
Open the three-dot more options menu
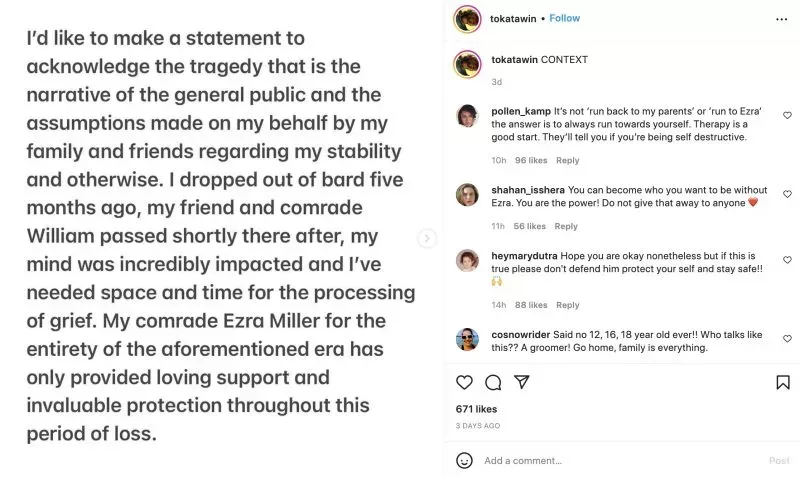pyautogui.click(x=782, y=18)
